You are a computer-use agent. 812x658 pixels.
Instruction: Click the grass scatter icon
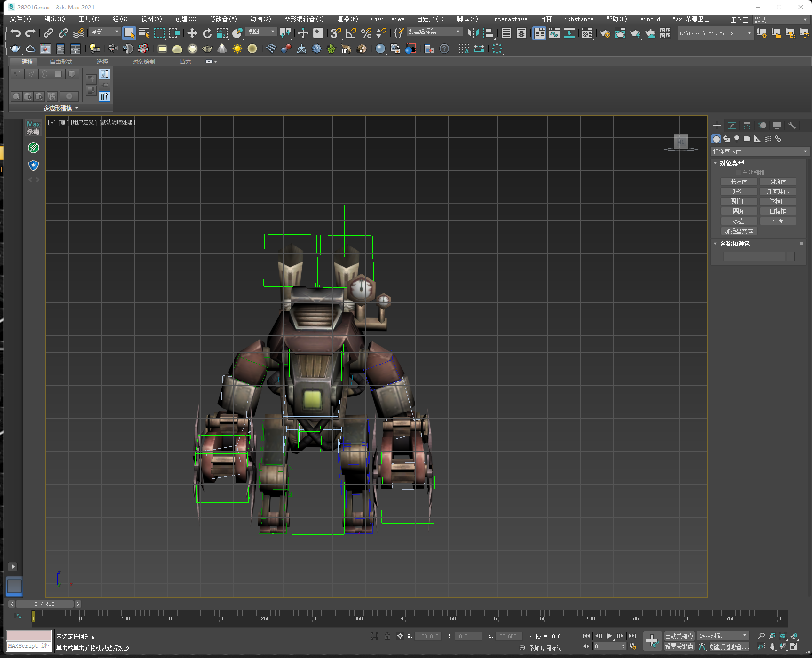331,48
